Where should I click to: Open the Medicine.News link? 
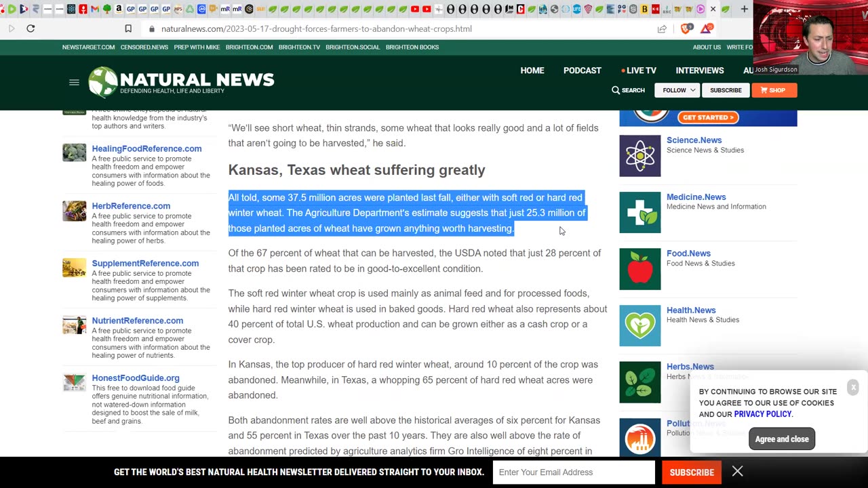click(x=696, y=197)
